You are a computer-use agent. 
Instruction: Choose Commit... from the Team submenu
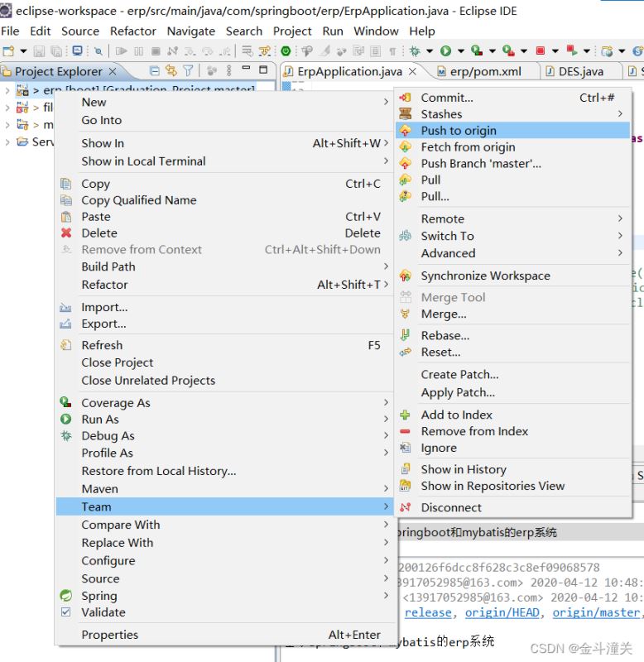pyautogui.click(x=513, y=98)
